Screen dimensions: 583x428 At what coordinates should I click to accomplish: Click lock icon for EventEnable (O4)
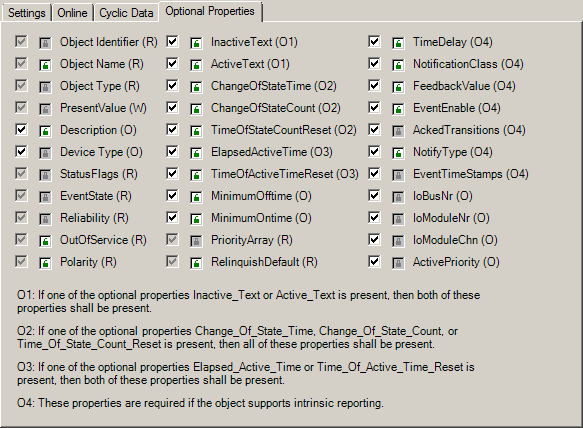click(398, 109)
